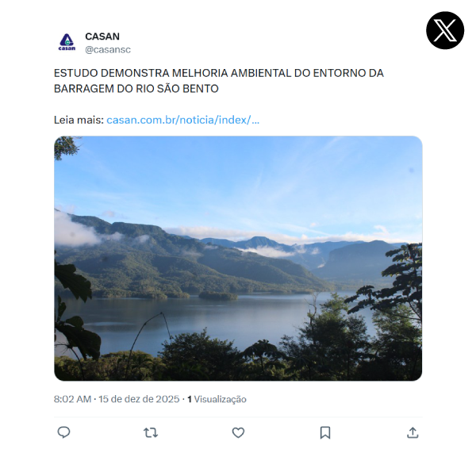The height and width of the screenshot is (476, 476).
Task: Click the 8:02 AM timestamp
Action: point(72,399)
